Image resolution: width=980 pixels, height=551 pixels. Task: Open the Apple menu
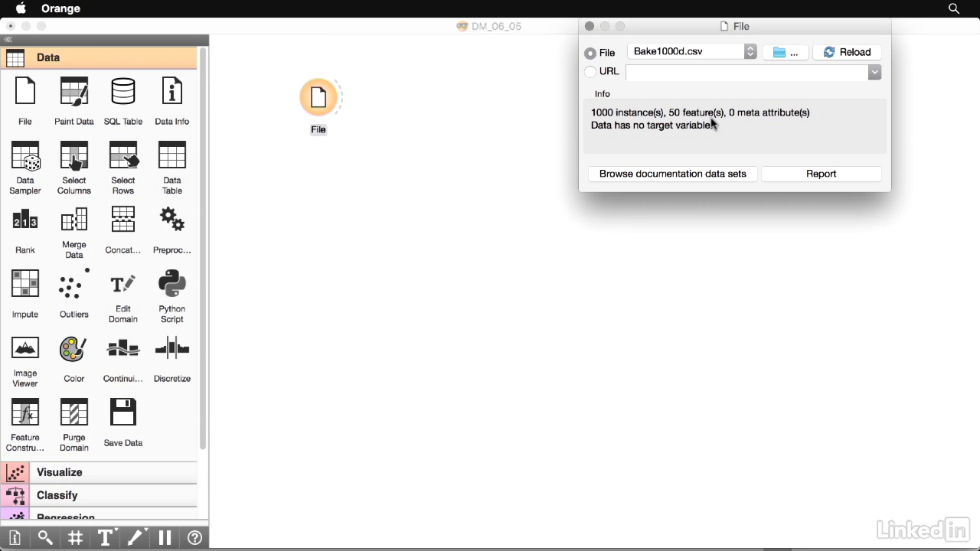point(21,8)
